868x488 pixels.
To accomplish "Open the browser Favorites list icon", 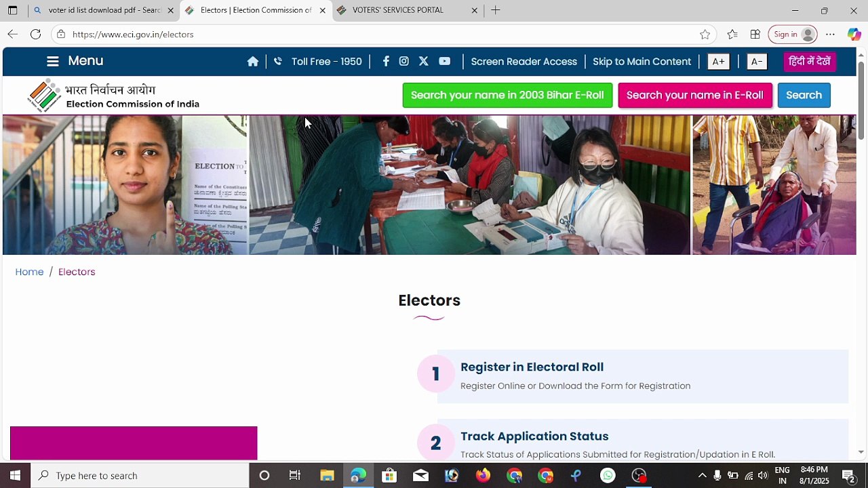I will pyautogui.click(x=732, y=35).
